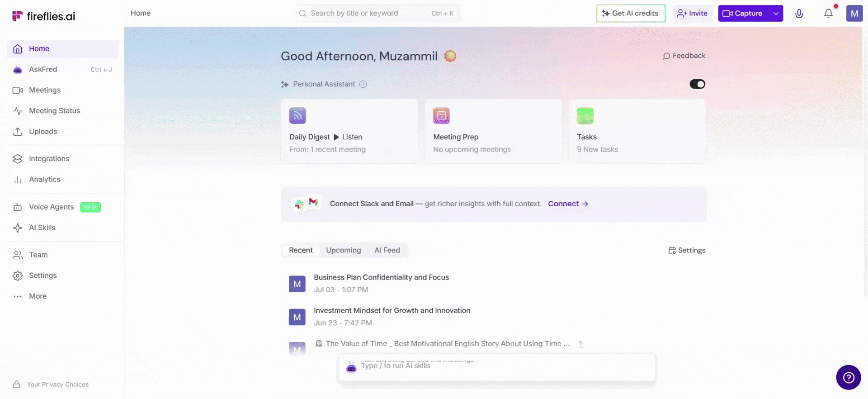868x399 pixels.
Task: Click the search by title field
Action: click(377, 14)
